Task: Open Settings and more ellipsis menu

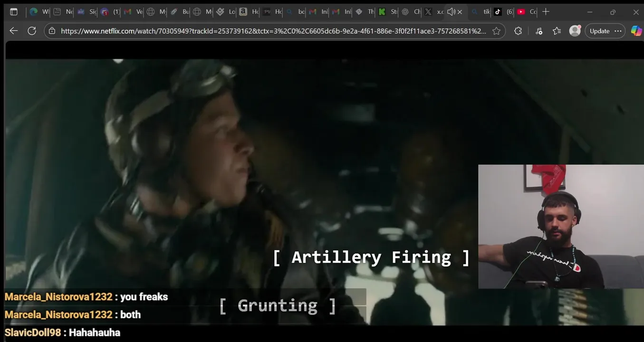Action: (618, 31)
